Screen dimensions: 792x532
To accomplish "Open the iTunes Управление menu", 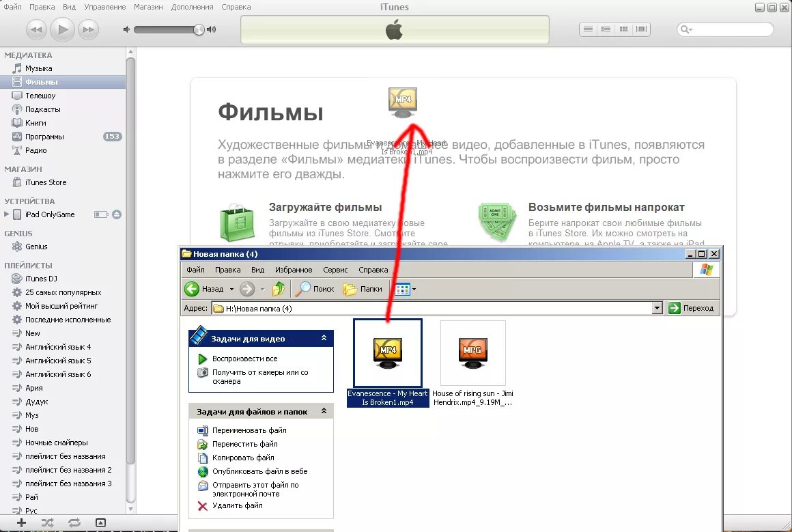I will point(105,7).
